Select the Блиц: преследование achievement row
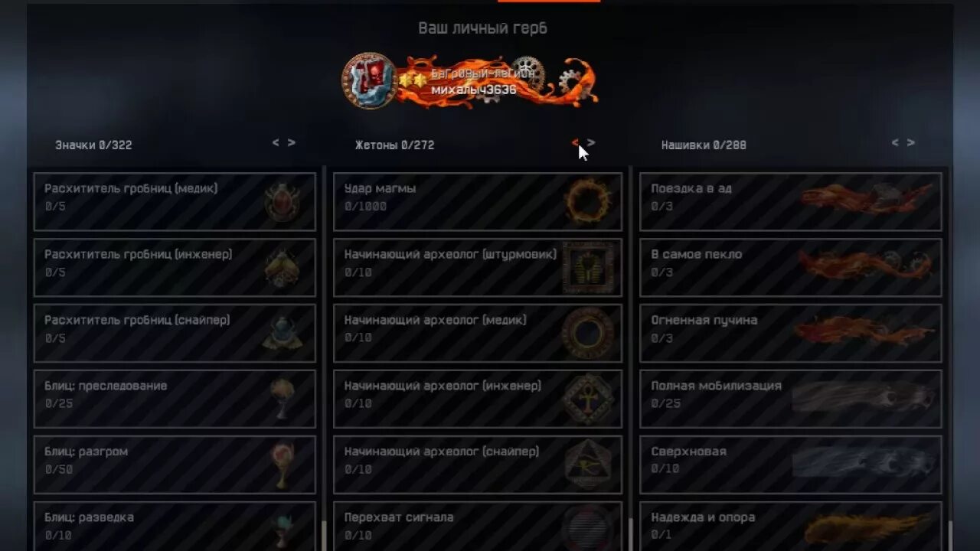The width and height of the screenshot is (980, 551). pos(175,399)
